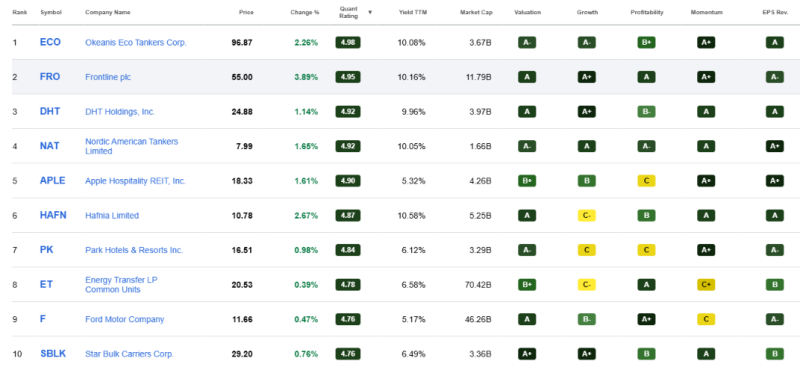Open the DHT ticker symbol link
The image size is (800, 367).
point(50,111)
